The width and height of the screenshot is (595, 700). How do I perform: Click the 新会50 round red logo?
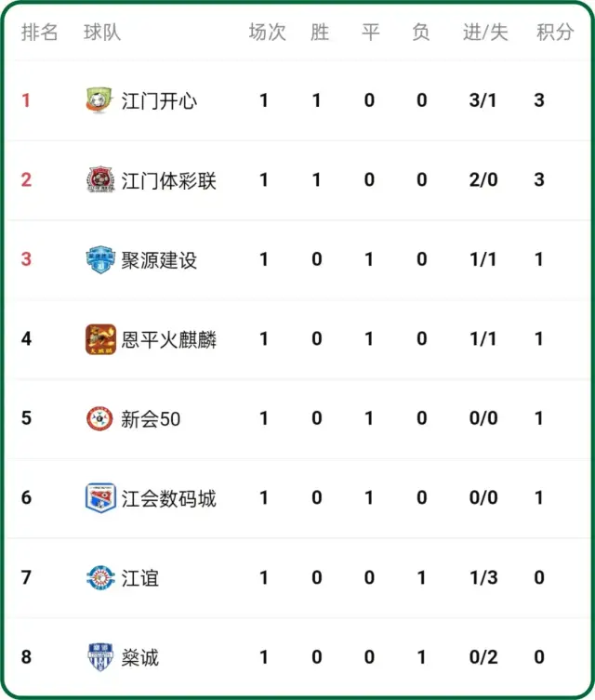tap(99, 418)
